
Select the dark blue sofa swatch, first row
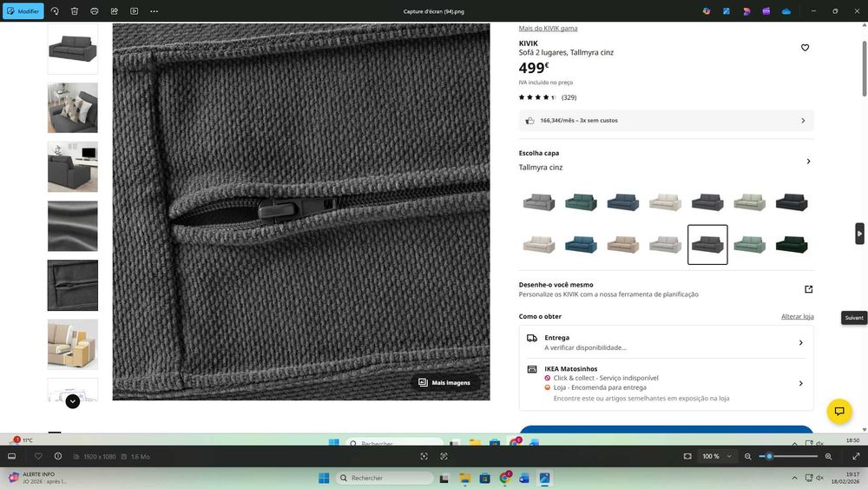tap(623, 202)
